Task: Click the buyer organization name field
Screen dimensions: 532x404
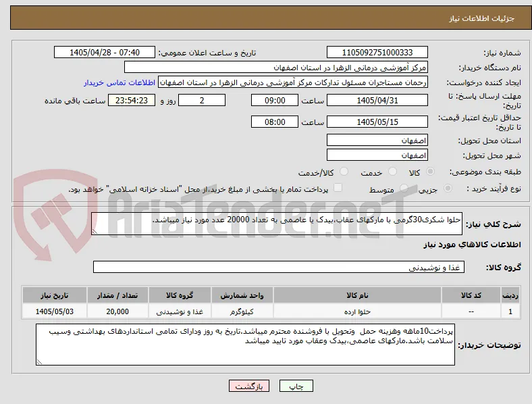Action: 276,67
